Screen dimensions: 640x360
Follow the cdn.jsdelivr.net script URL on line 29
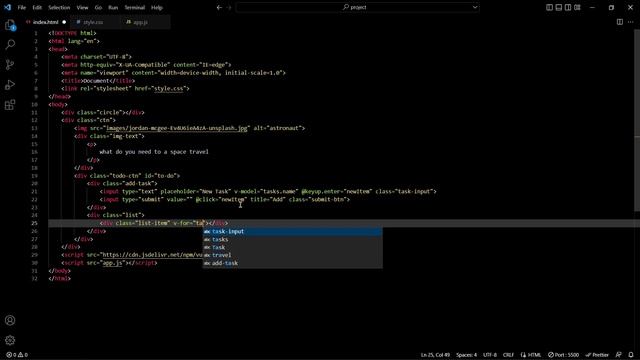click(x=153, y=255)
